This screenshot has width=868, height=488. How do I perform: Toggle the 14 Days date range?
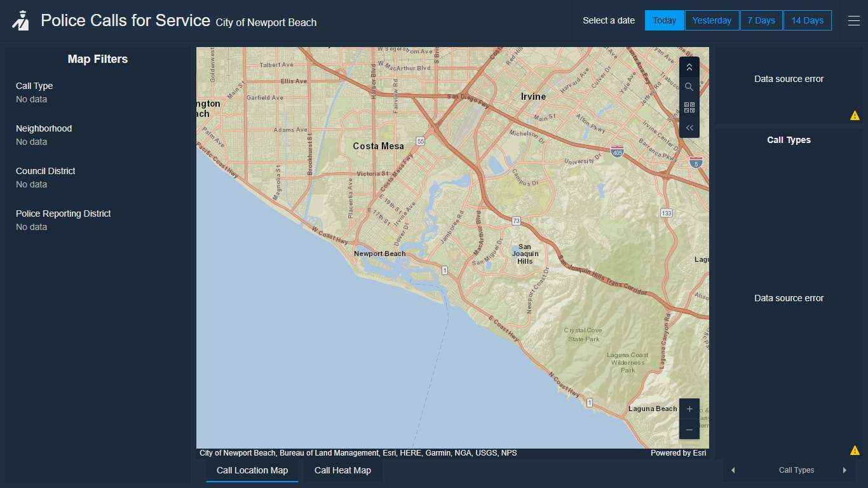tap(807, 20)
